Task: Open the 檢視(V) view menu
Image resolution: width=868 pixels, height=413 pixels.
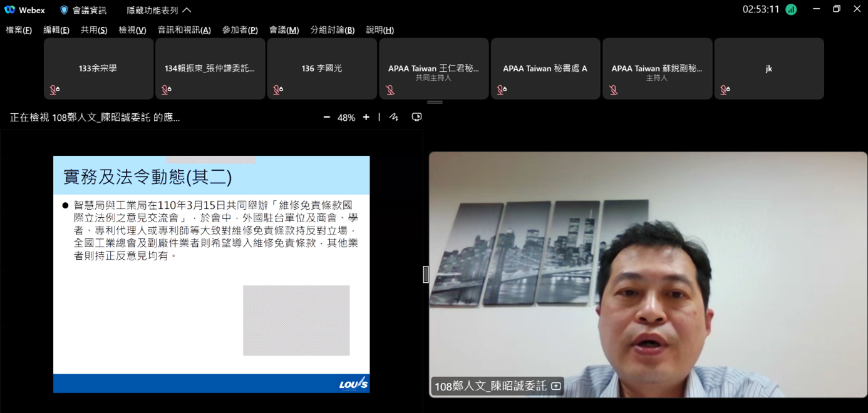Action: point(132,30)
